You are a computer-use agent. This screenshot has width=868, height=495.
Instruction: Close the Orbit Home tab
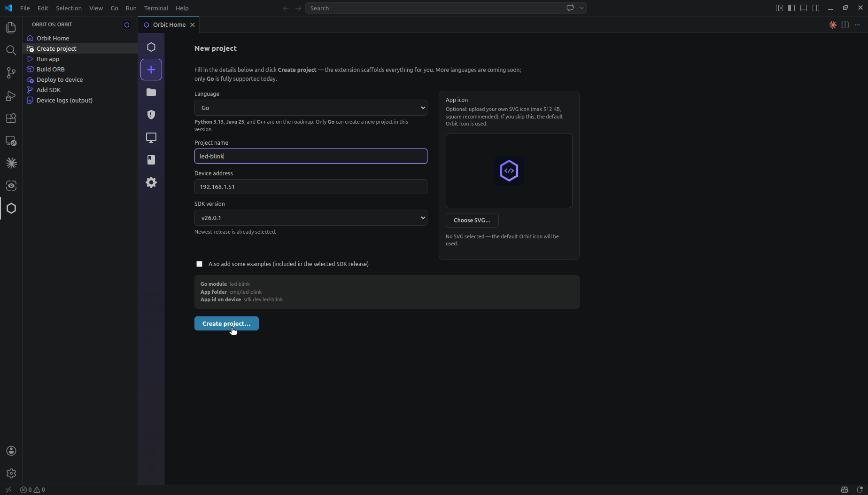pyautogui.click(x=193, y=25)
